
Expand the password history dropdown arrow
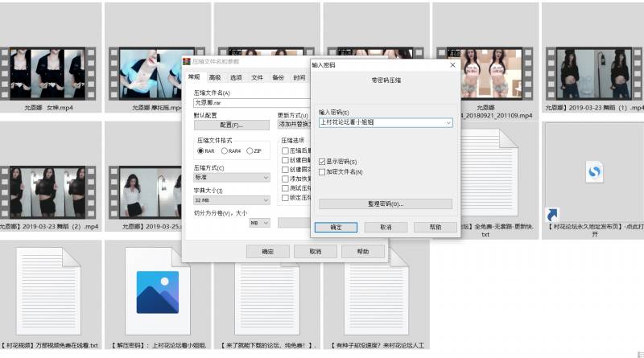[x=448, y=122]
